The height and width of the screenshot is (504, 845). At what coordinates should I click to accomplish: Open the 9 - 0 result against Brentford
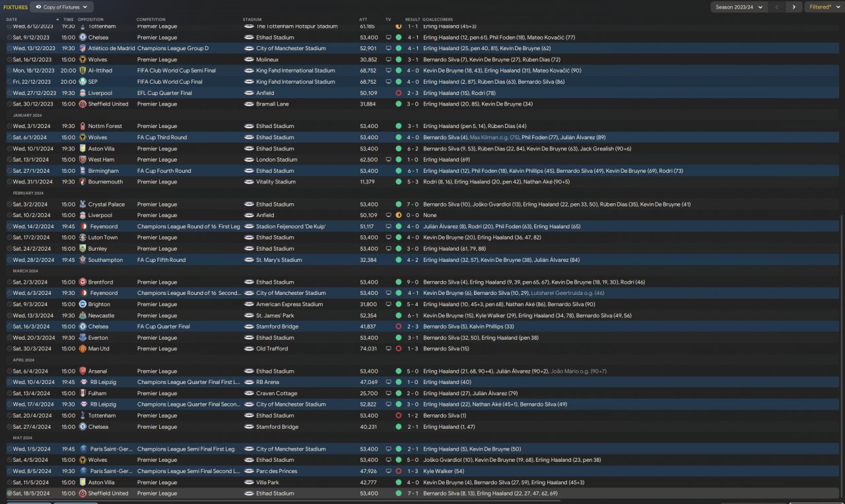[x=413, y=282]
